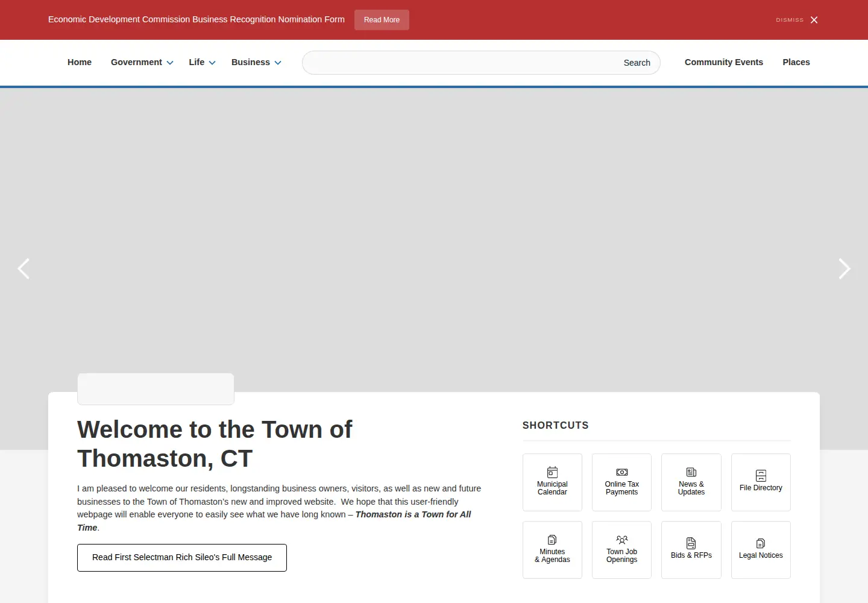
Task: Open Minutes & Agendas shortcut
Action: [x=552, y=550]
